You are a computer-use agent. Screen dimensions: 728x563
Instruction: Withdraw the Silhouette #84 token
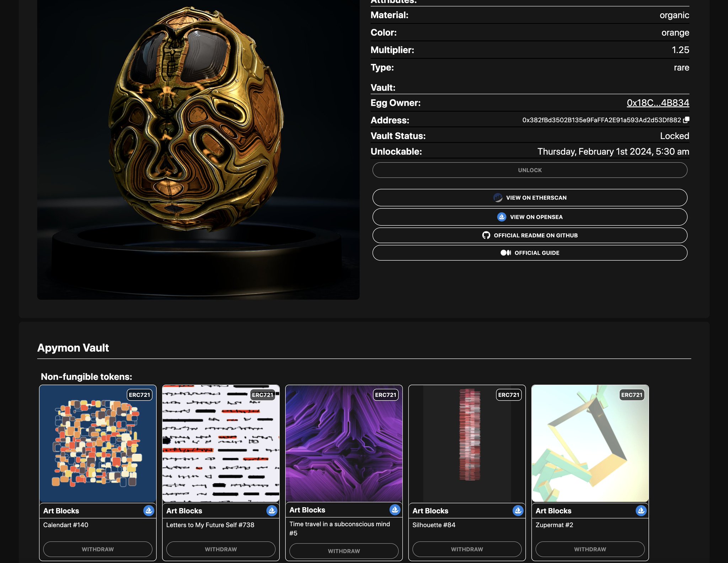coord(467,549)
